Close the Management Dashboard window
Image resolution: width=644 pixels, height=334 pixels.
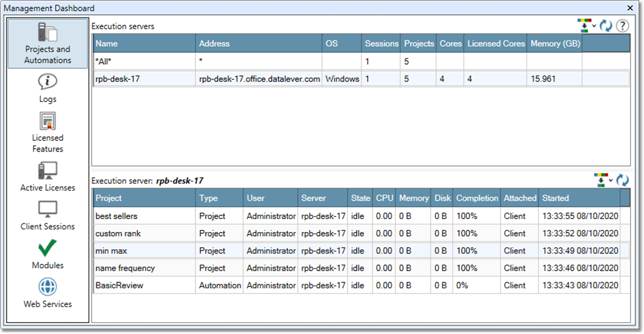click(x=632, y=8)
